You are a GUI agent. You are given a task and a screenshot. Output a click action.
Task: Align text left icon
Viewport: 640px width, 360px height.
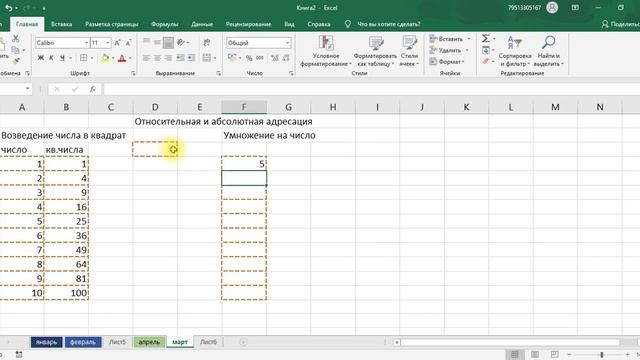pos(147,58)
